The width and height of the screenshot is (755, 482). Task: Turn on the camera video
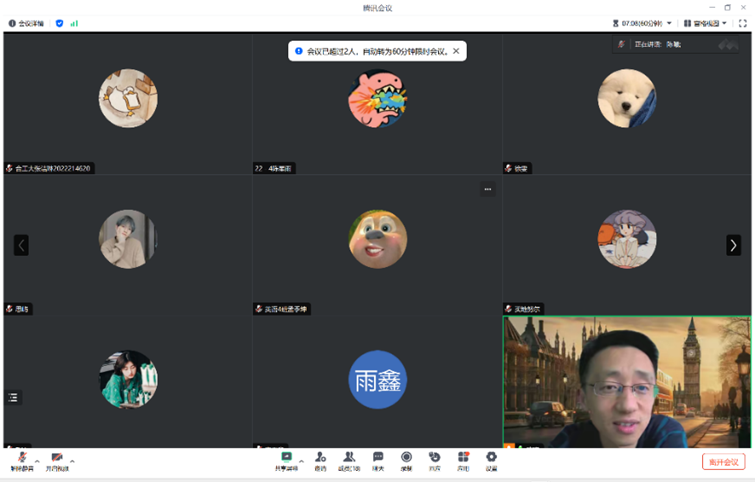click(57, 460)
